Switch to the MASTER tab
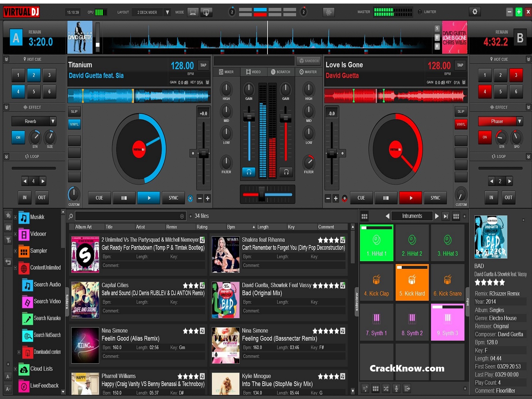Image resolution: width=532 pixels, height=399 pixels. [x=308, y=72]
